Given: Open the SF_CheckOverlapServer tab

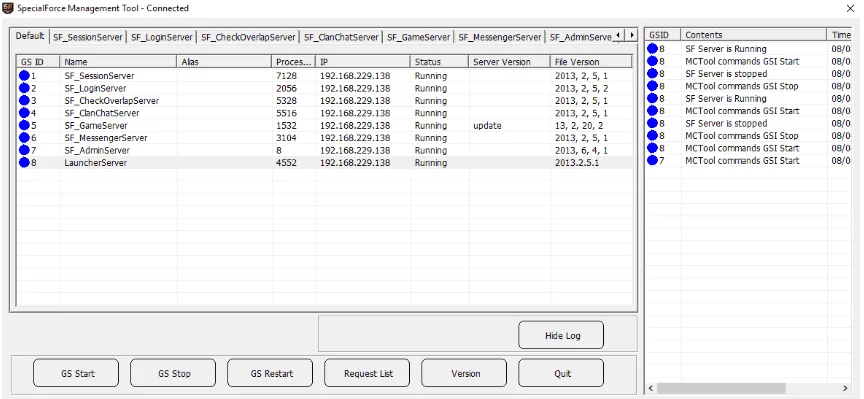Looking at the screenshot, I should click(248, 37).
